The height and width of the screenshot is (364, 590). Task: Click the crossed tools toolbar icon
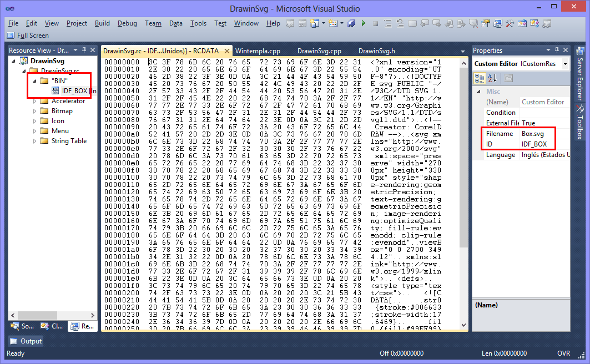[510, 24]
